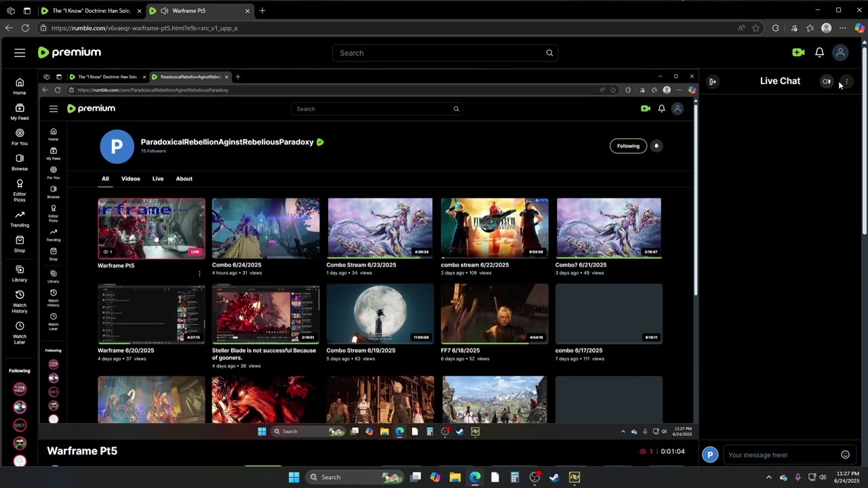Open Steam from Windows taskbar
Viewport: 868px width, 488px height.
point(554,477)
